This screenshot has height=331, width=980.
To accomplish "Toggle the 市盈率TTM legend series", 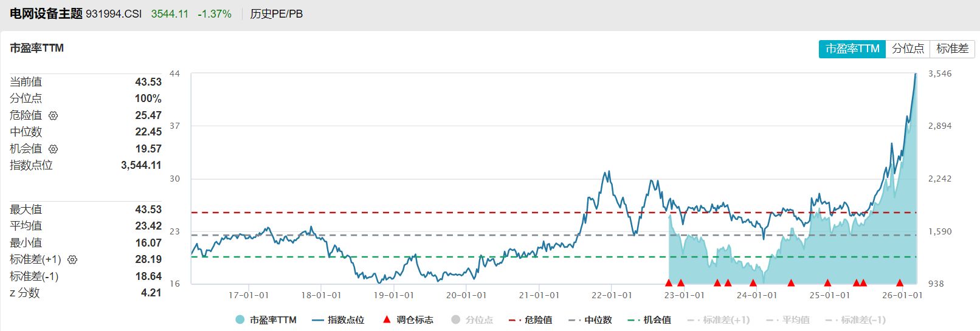I will point(266,320).
